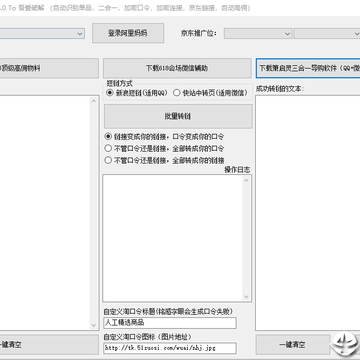This screenshot has height=360, width=360.
Task: Open the second 京东推广位 dropdown
Action: pyautogui.click(x=327, y=33)
